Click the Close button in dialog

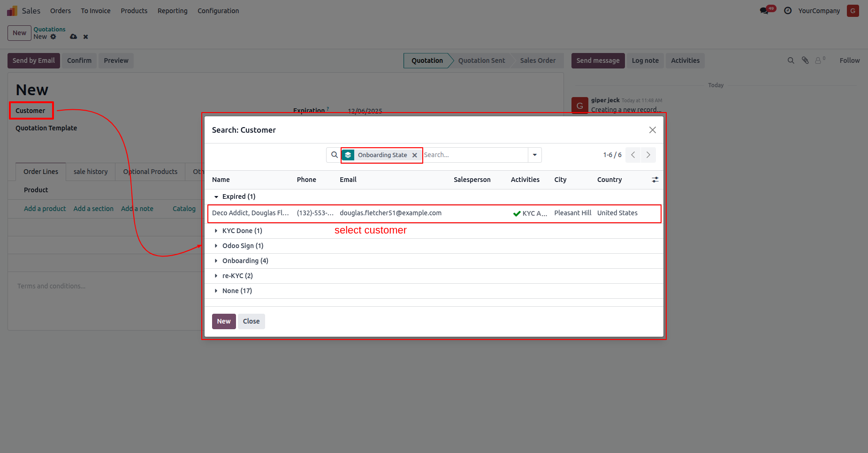click(x=251, y=321)
